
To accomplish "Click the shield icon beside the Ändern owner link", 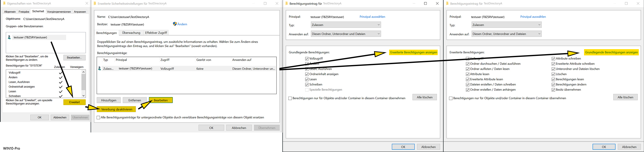I will 175,24.
